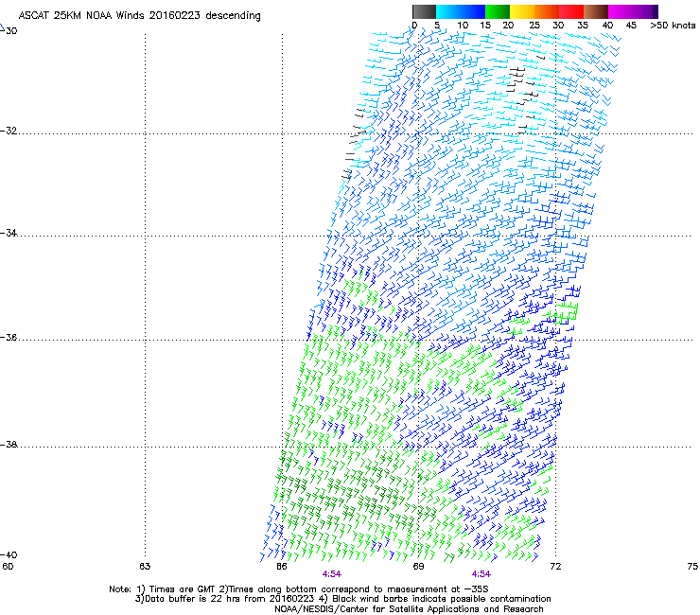This screenshot has width=700, height=615.
Task: Click the right 4:54 swath time label
Action: [x=481, y=574]
